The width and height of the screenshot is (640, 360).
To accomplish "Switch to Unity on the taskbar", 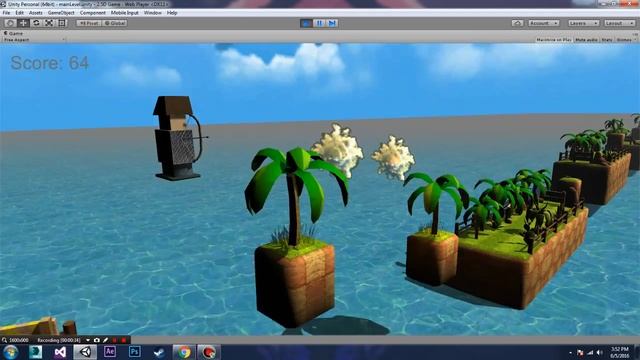I will tap(85, 352).
